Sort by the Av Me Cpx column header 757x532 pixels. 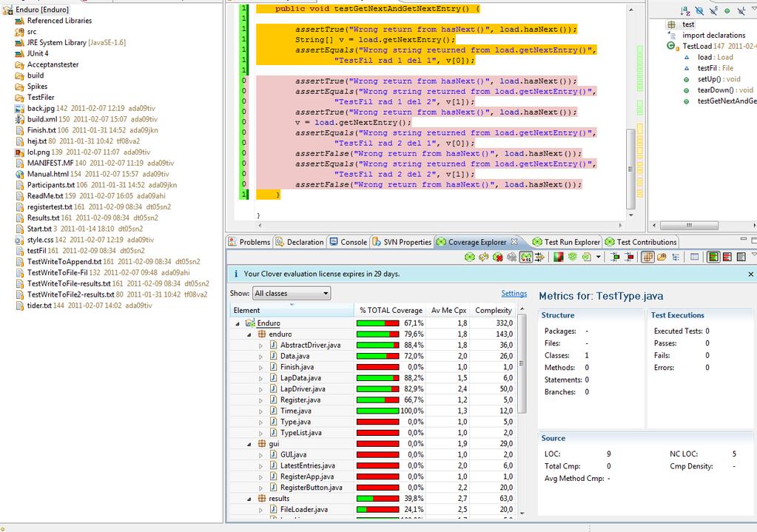[x=448, y=311]
